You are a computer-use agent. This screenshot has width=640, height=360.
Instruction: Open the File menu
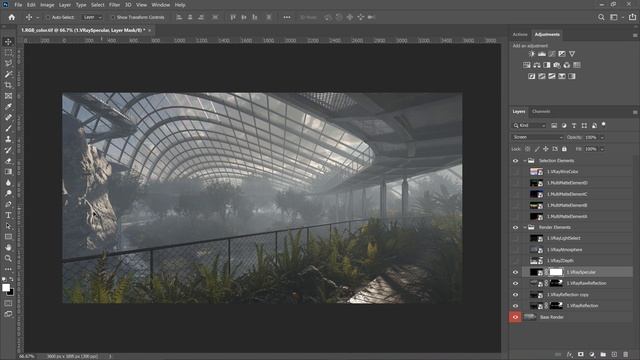click(x=18, y=5)
